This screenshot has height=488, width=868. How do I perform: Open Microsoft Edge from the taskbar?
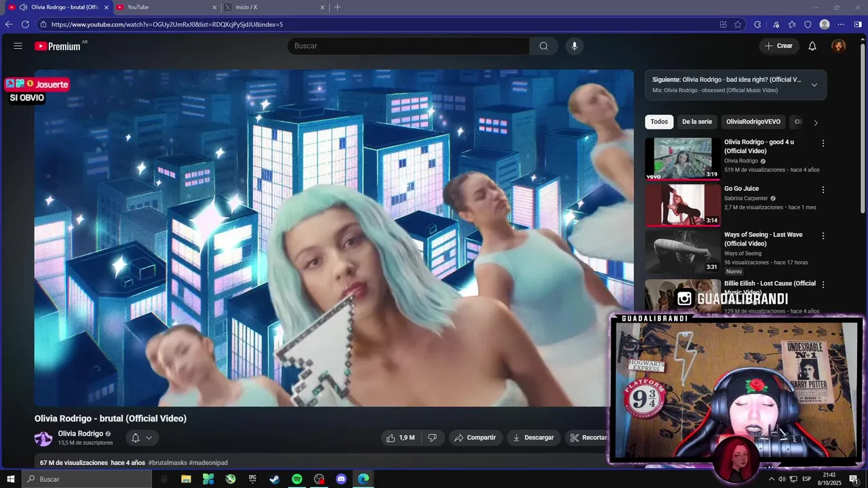(363, 479)
